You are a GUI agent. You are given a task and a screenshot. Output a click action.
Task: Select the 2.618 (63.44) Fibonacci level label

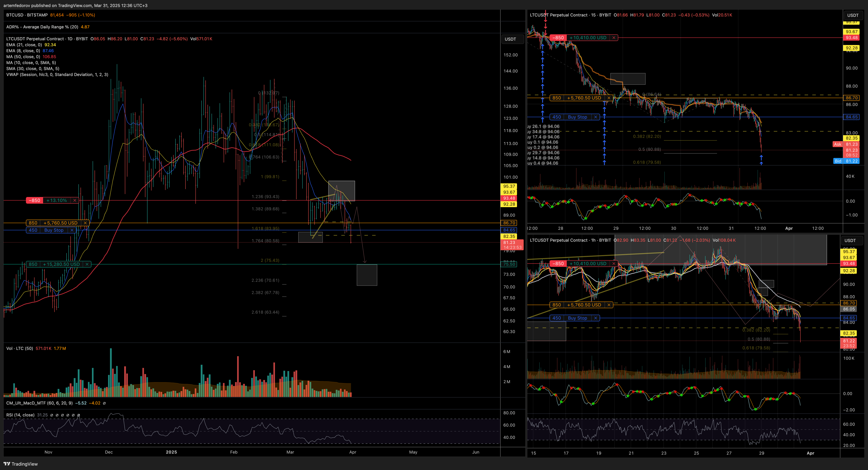click(x=265, y=312)
